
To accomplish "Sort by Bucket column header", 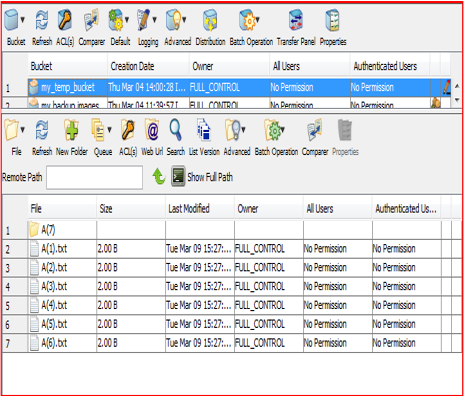I will pos(68,66).
